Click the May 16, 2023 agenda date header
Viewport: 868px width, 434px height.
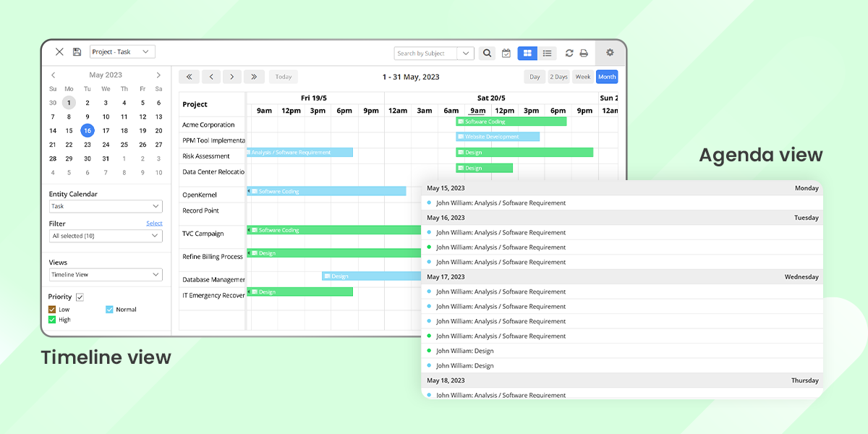click(x=622, y=218)
